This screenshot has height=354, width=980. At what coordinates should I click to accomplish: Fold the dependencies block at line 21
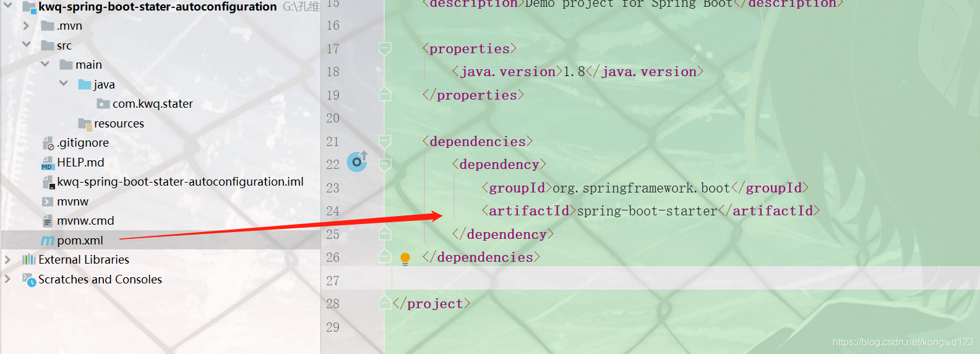click(x=385, y=141)
